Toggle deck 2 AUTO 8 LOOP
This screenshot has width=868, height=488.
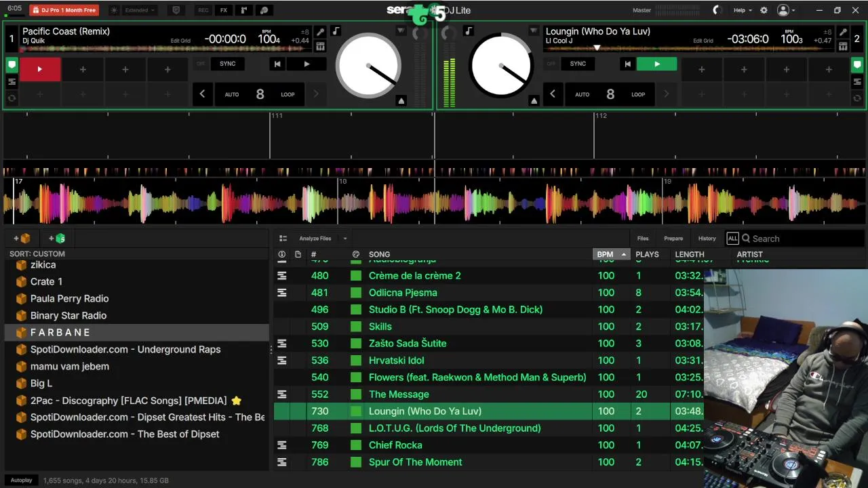[610, 94]
